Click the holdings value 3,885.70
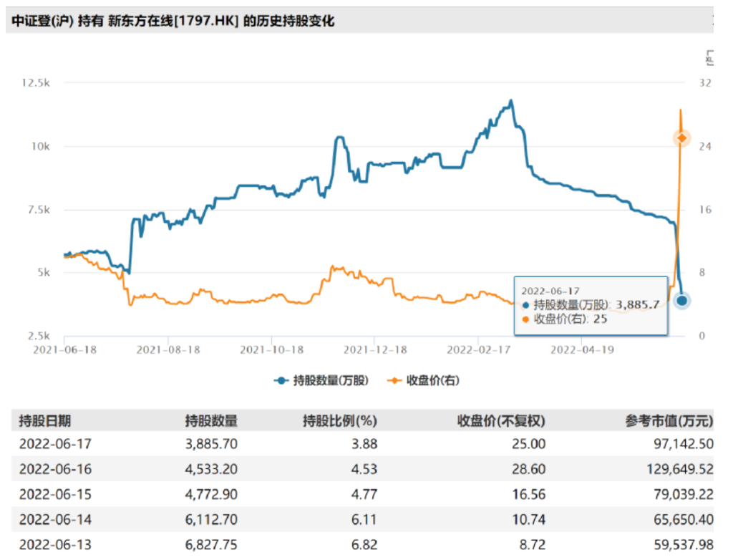 (x=211, y=443)
